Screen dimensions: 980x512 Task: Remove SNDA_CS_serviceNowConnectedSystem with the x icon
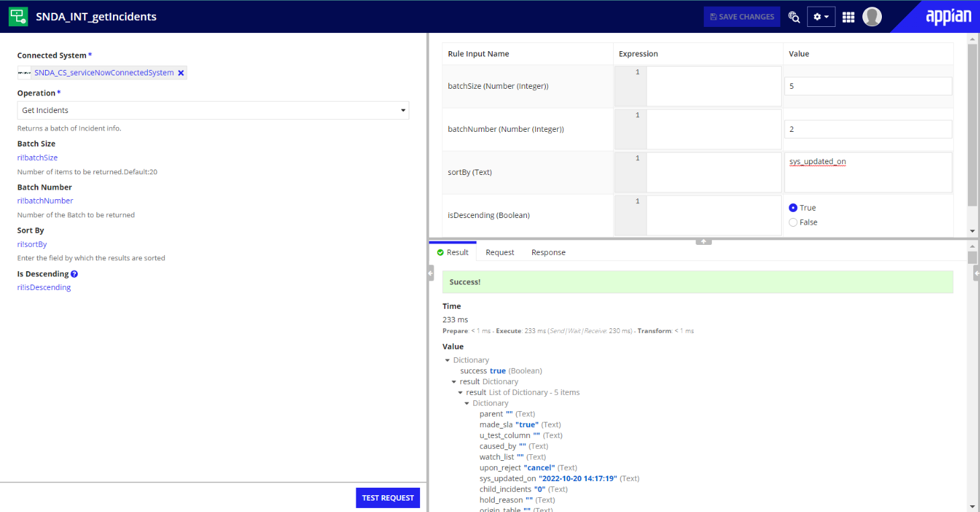point(181,73)
